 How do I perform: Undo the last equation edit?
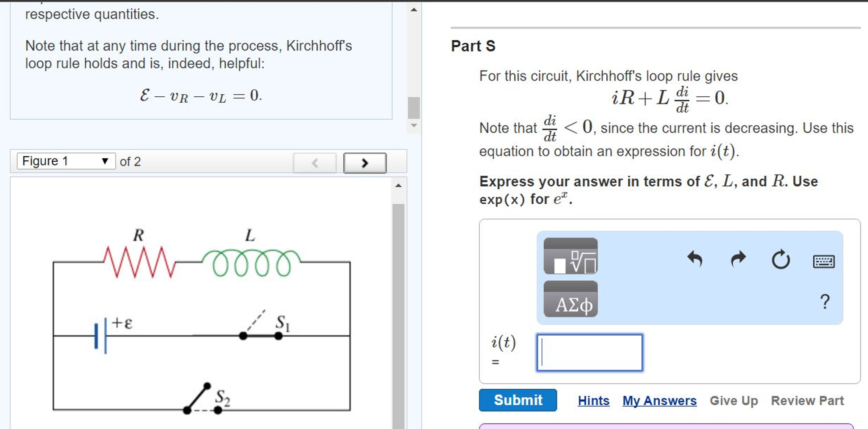695,260
